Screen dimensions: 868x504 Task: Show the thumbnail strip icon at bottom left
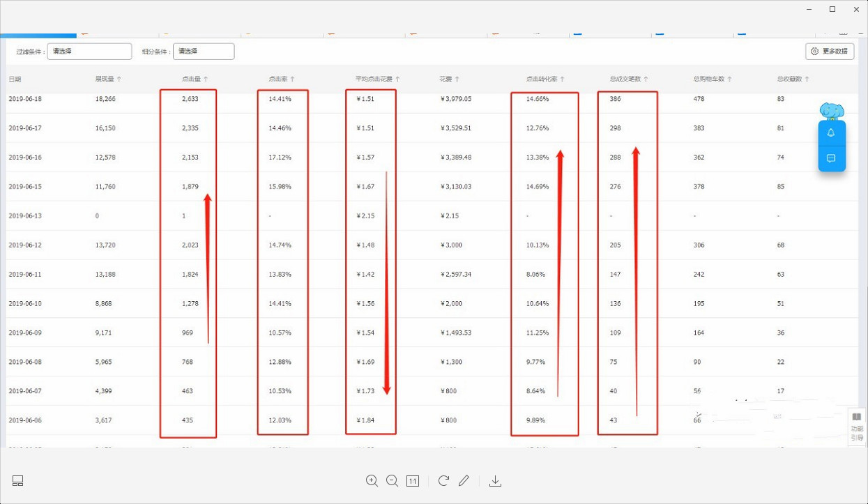tap(18, 481)
